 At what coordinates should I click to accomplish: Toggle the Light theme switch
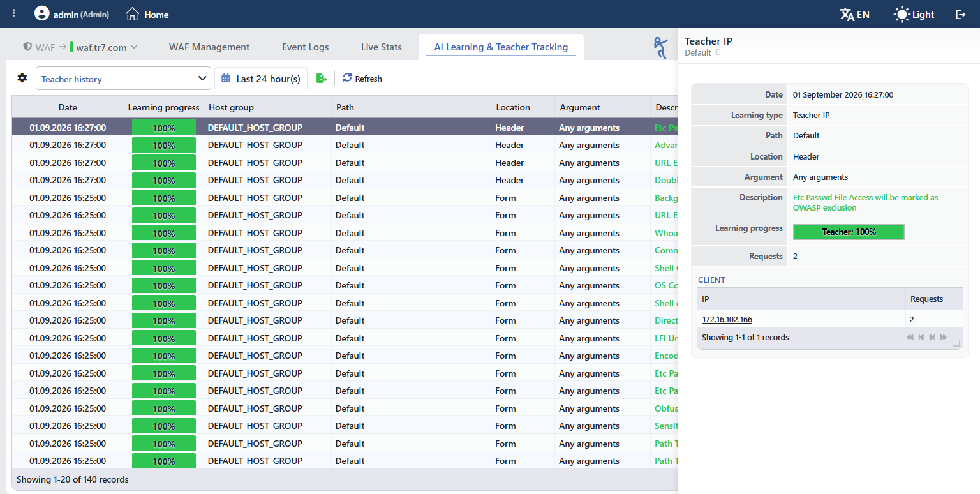pyautogui.click(x=914, y=14)
